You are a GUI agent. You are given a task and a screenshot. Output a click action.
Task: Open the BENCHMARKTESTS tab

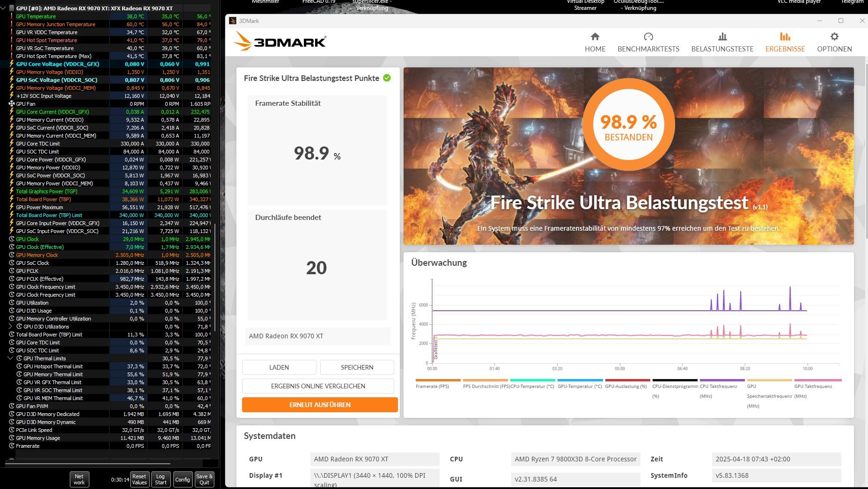648,42
